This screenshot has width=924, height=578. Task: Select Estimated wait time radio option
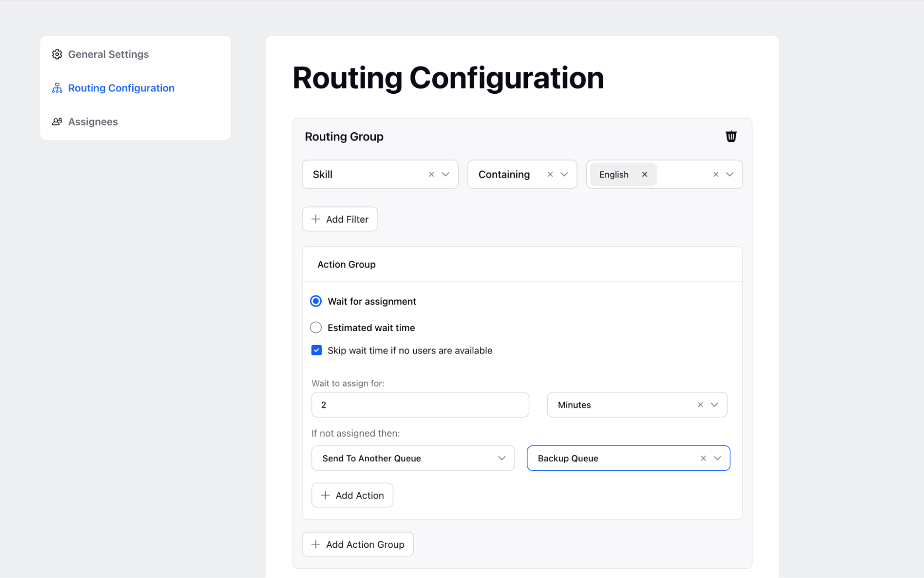click(x=316, y=328)
